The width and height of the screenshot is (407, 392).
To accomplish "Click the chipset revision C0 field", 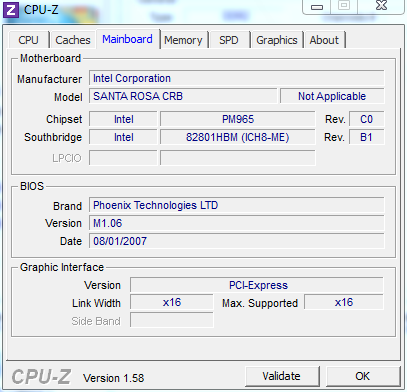I will coord(366,119).
